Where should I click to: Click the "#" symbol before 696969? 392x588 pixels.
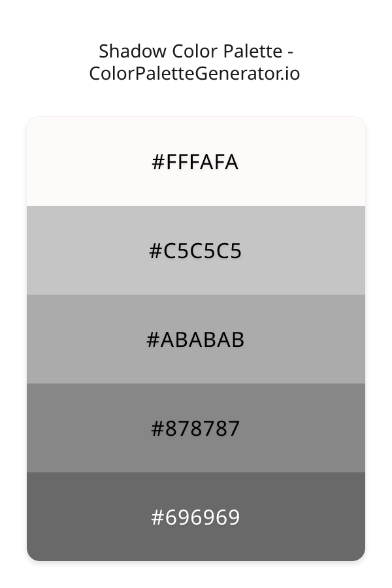coord(157,517)
